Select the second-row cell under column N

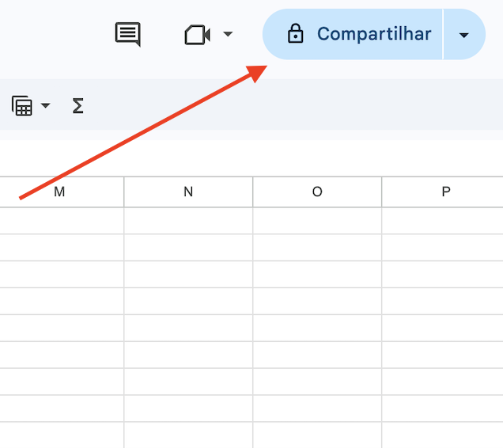[x=188, y=248]
